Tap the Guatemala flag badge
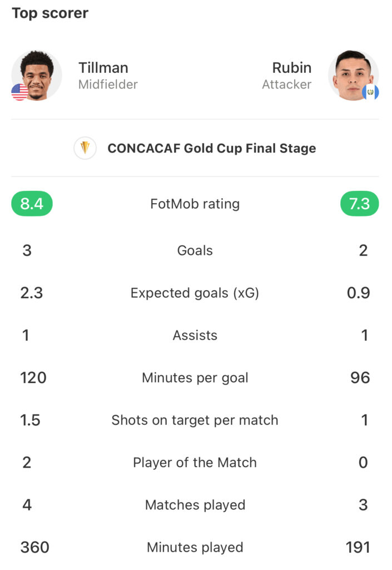 pos(370,92)
